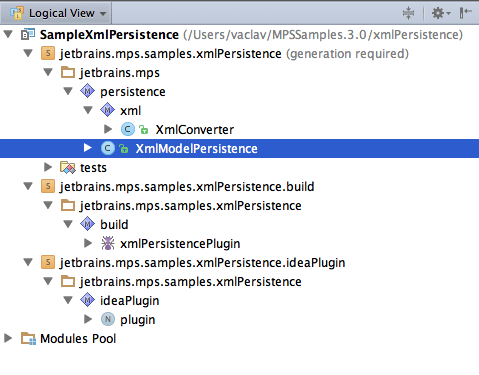Open the gear settings menu
The height and width of the screenshot is (375, 479).
(x=441, y=13)
